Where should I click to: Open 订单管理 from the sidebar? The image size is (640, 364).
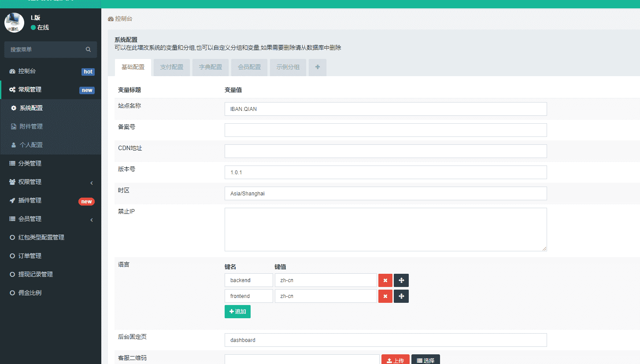(30, 256)
